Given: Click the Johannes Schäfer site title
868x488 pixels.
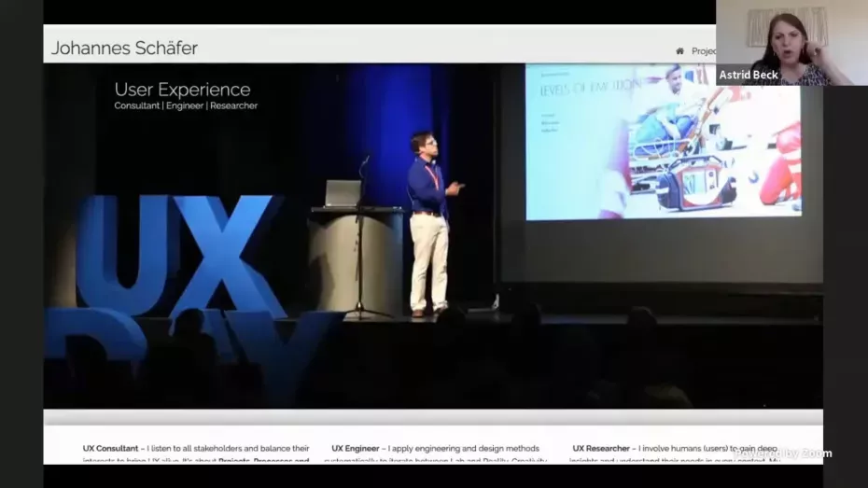Looking at the screenshot, I should 124,49.
